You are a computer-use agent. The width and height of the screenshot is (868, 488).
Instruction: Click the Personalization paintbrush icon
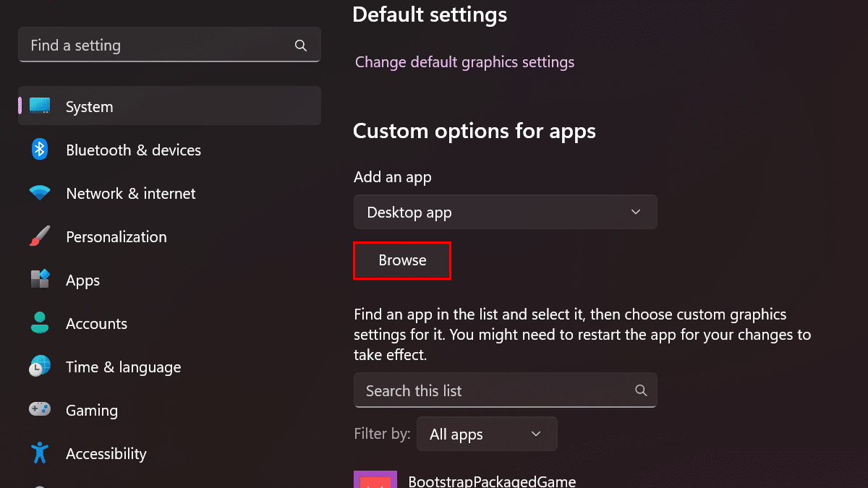click(x=40, y=236)
